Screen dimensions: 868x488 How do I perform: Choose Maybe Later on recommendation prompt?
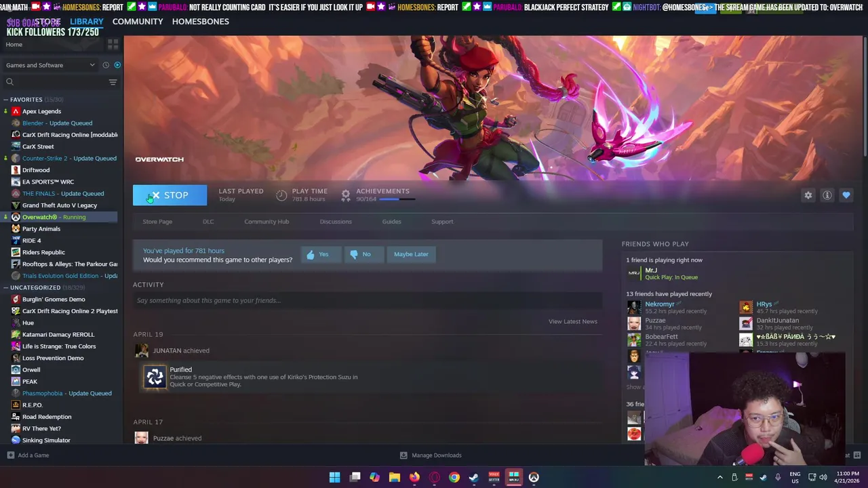point(411,254)
